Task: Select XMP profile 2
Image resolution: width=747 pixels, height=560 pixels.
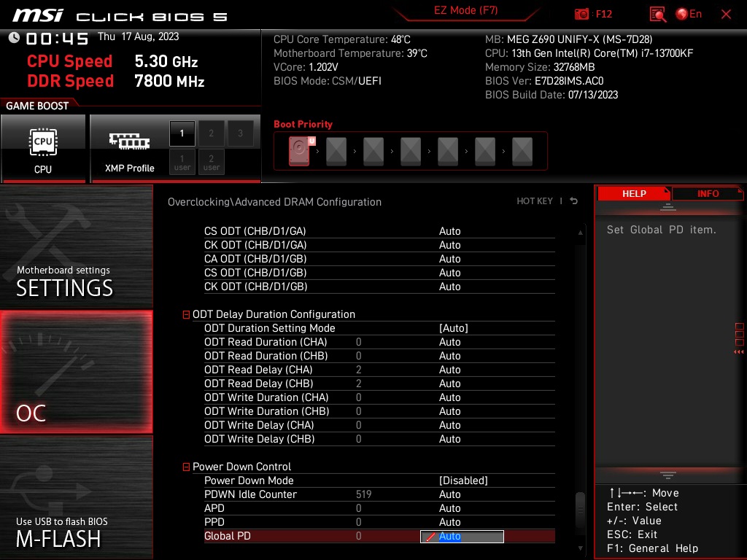Action: (211, 133)
